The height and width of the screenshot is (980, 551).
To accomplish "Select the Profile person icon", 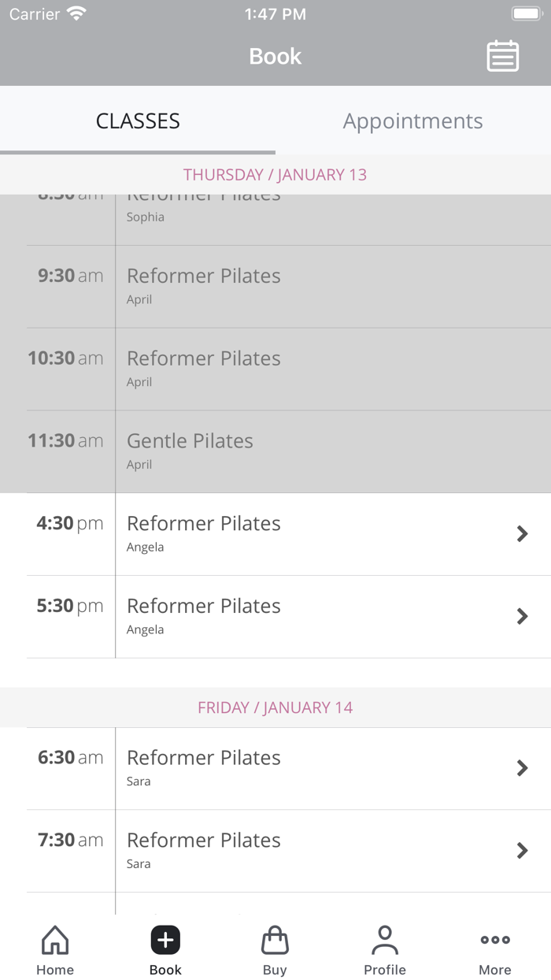I will tap(385, 940).
